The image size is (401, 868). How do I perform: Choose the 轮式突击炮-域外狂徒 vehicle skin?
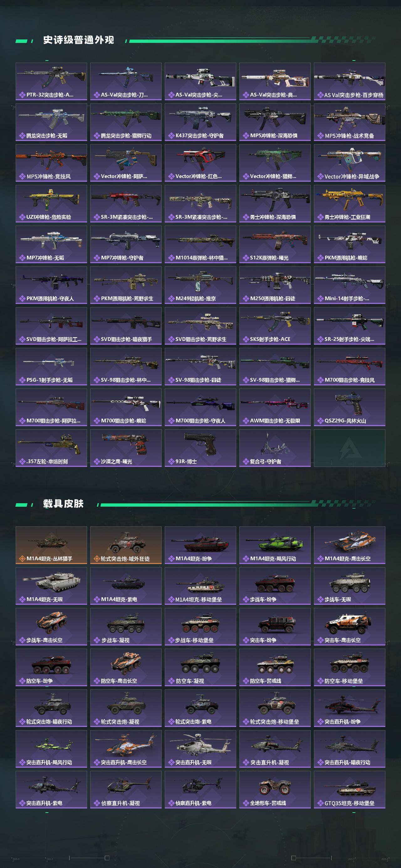pos(126,545)
